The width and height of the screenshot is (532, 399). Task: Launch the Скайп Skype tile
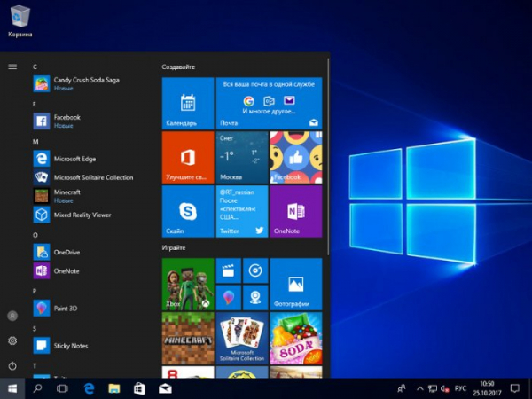point(188,211)
